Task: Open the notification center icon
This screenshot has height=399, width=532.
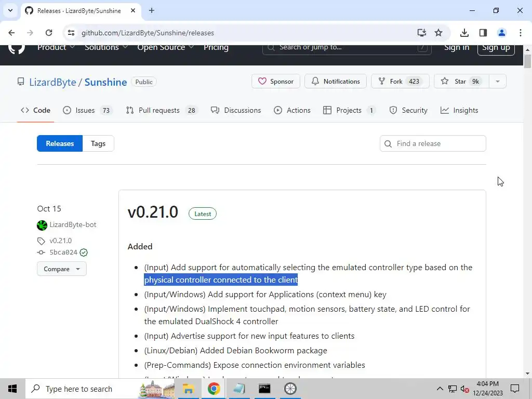Action: pos(515,389)
